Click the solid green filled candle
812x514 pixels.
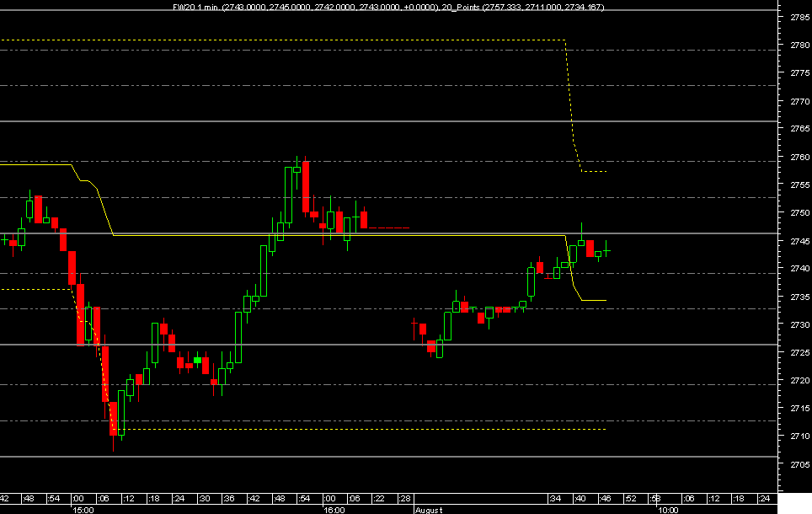[x=197, y=359]
